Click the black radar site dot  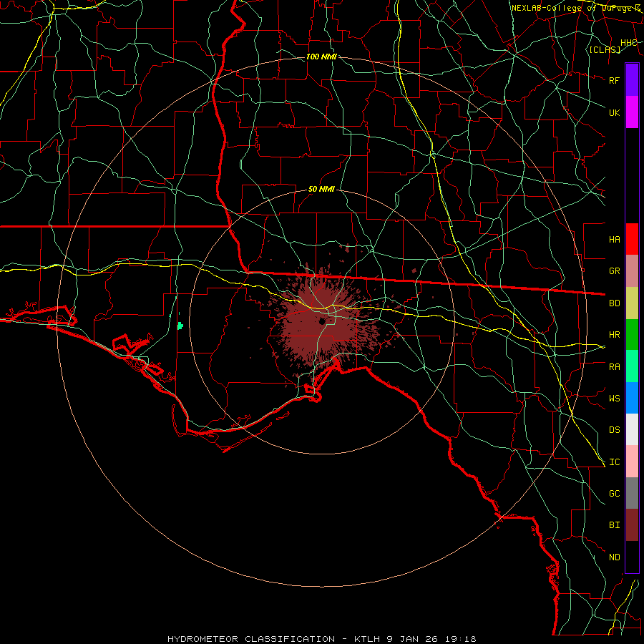[322, 321]
